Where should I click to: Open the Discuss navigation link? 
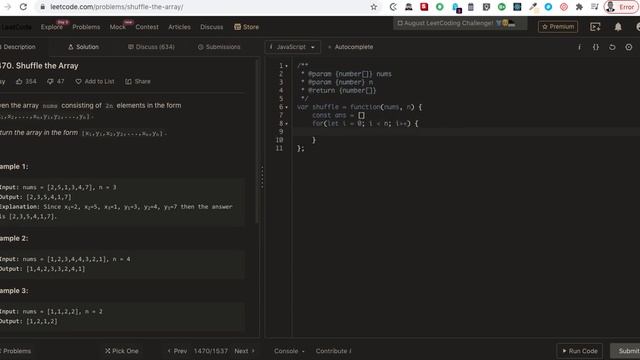pyautogui.click(x=211, y=27)
